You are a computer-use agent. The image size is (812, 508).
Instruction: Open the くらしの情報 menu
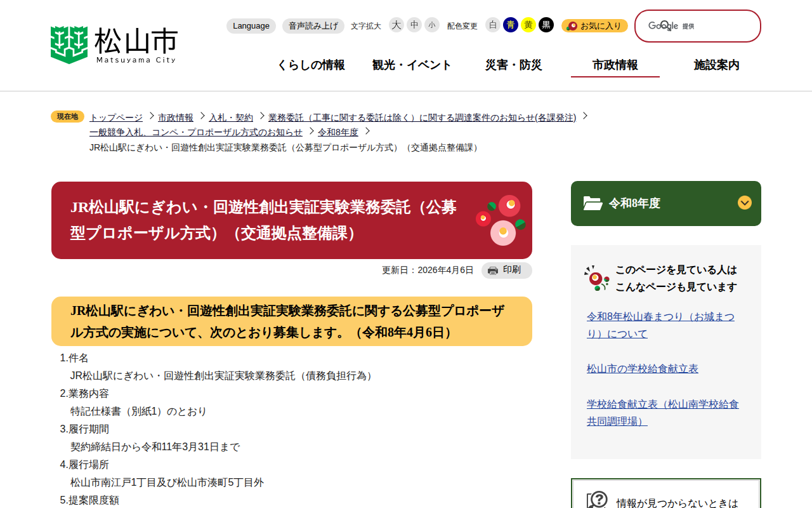(311, 65)
